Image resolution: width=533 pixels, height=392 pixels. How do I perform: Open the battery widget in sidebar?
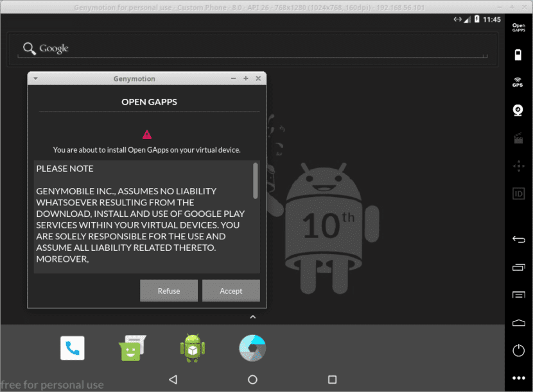click(518, 55)
